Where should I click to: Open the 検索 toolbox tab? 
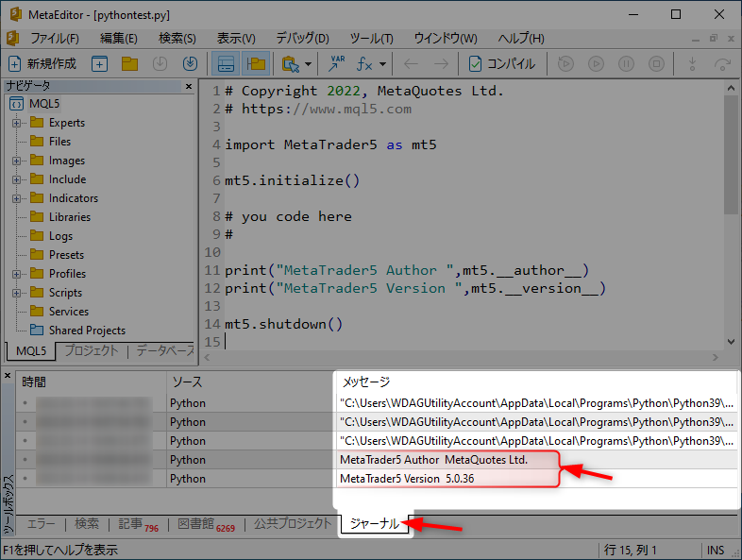(87, 524)
